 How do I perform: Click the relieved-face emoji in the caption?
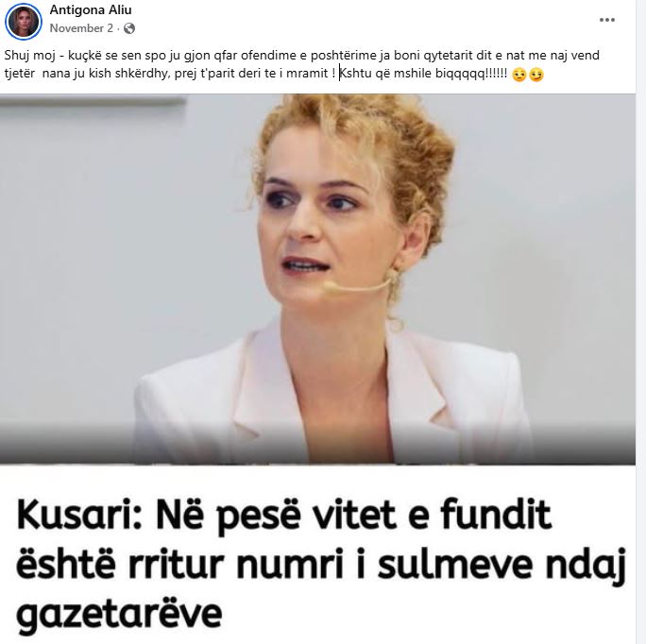[x=519, y=75]
